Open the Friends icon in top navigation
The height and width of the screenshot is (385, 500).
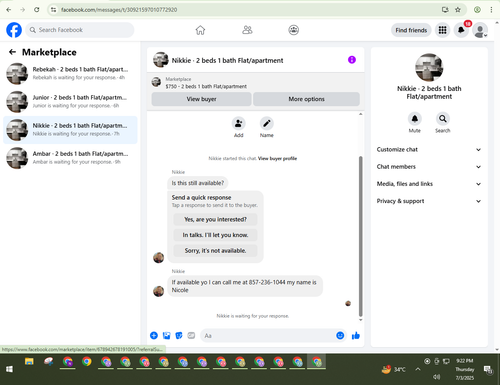[x=247, y=30]
